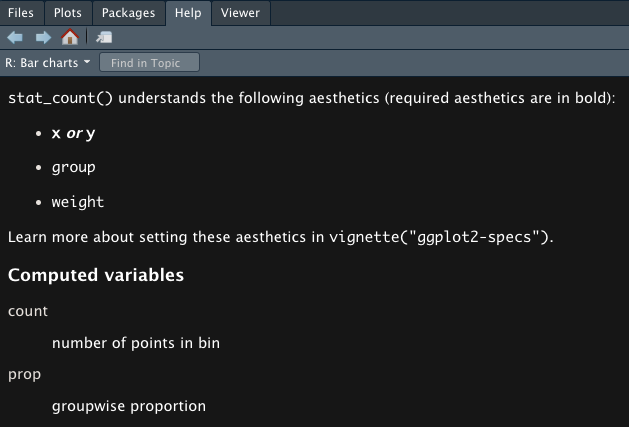
Task: Click the 'count' computed variable term
Action: 28,311
